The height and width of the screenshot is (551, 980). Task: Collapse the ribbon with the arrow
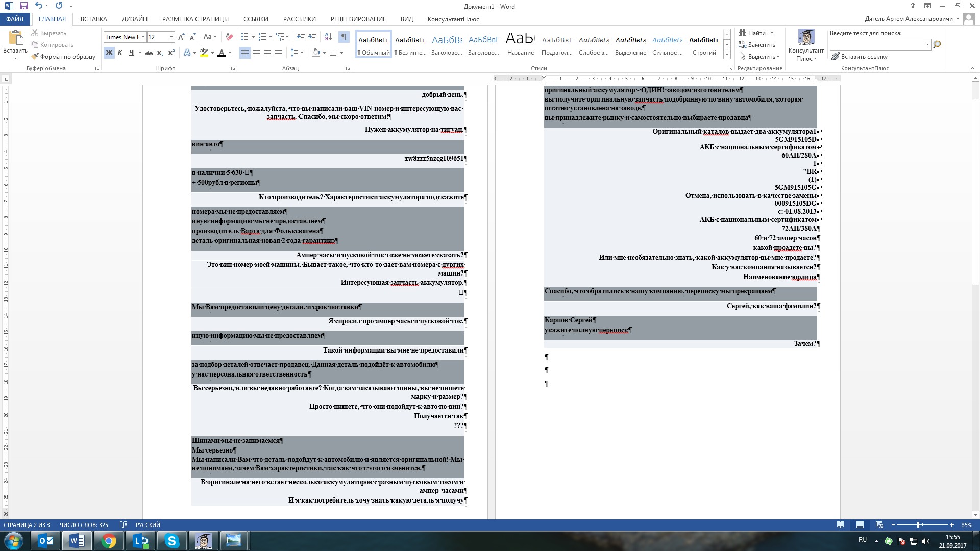tap(972, 68)
